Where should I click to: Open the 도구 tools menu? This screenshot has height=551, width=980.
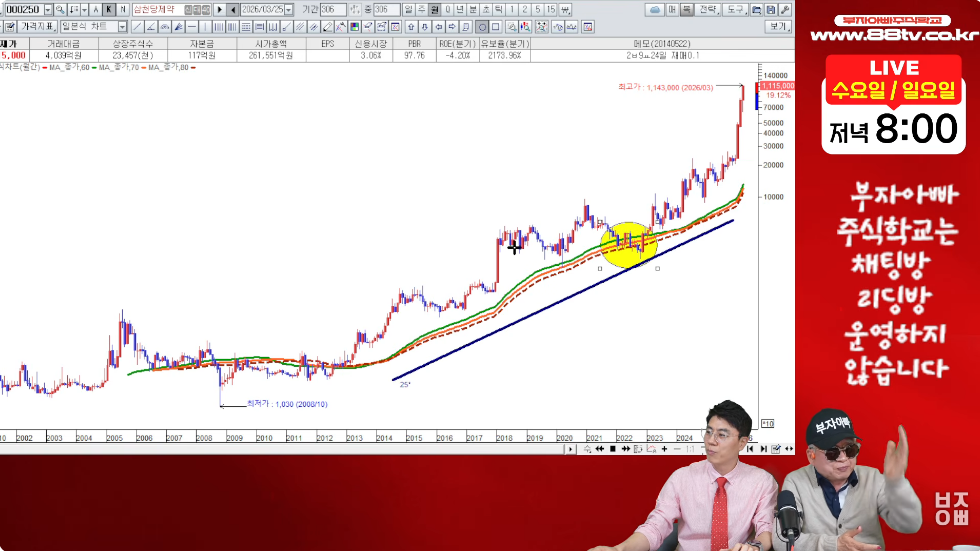[736, 10]
